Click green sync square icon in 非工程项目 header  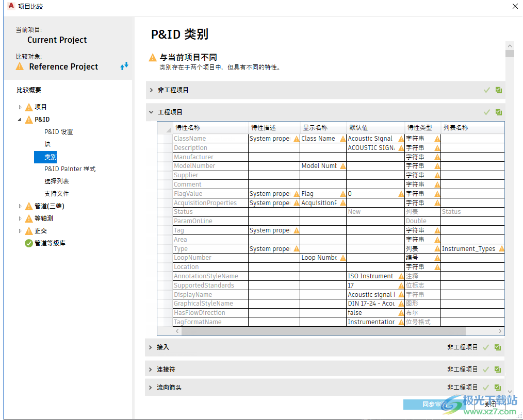pyautogui.click(x=499, y=90)
